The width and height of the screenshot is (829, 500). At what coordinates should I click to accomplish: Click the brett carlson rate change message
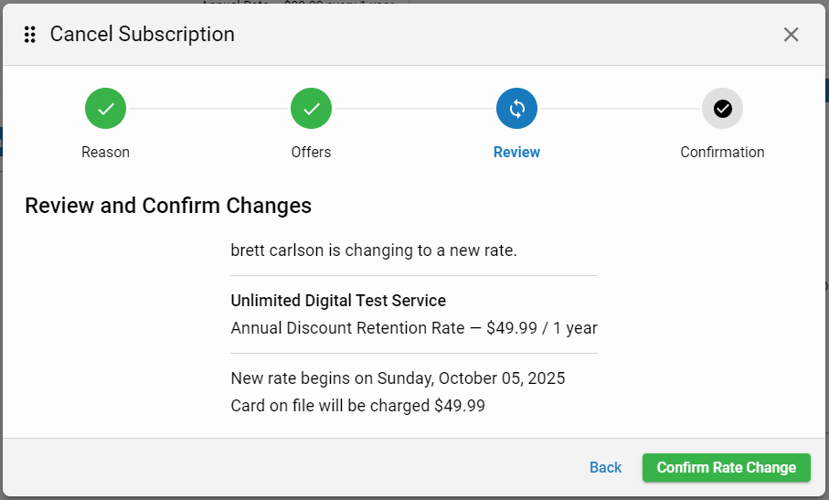pyautogui.click(x=374, y=250)
